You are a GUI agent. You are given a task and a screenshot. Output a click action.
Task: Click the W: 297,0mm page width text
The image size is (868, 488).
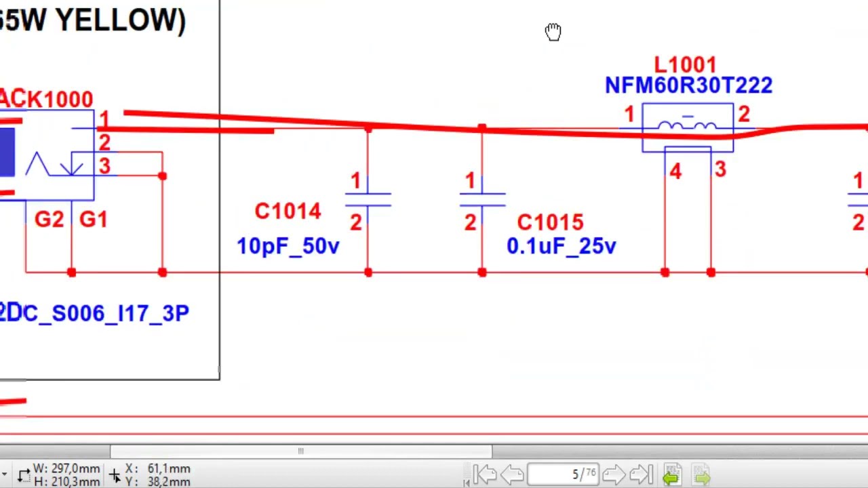(x=66, y=469)
